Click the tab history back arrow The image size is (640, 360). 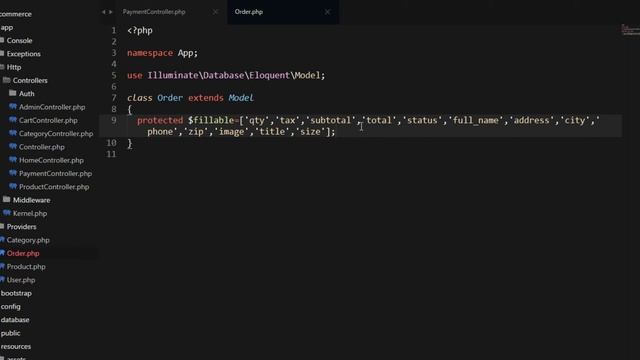coord(103,12)
